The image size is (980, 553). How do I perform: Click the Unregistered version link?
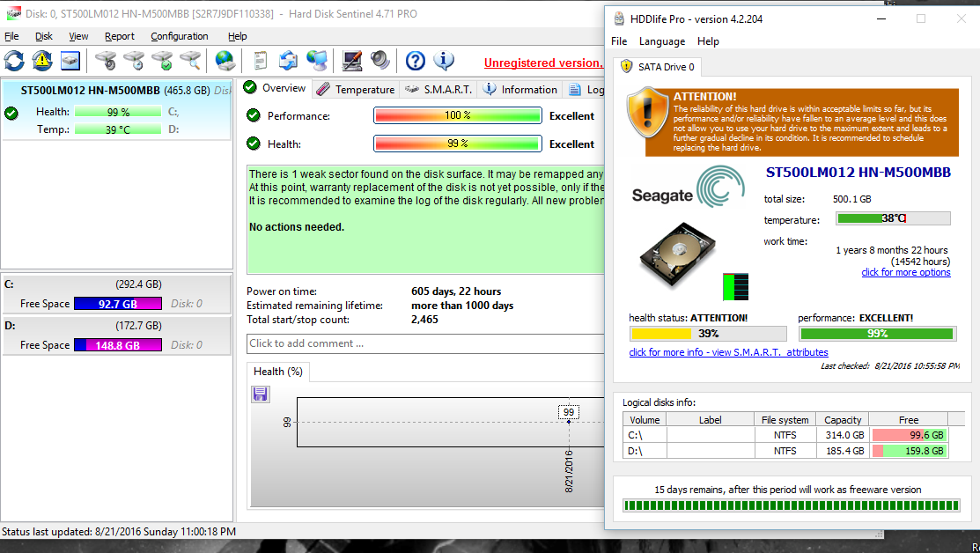click(543, 63)
